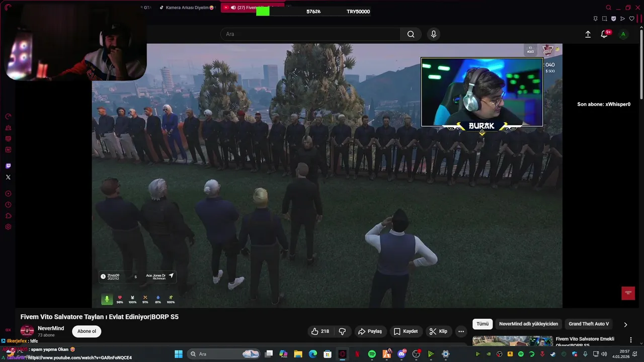Open options menu for suggested Vito Salvatore video
This screenshot has height=362, width=644.
click(631, 340)
